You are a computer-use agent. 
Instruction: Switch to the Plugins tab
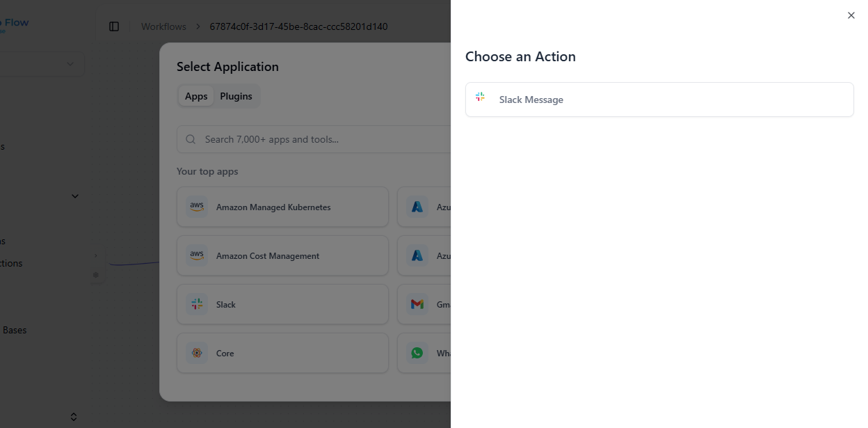[x=236, y=96]
